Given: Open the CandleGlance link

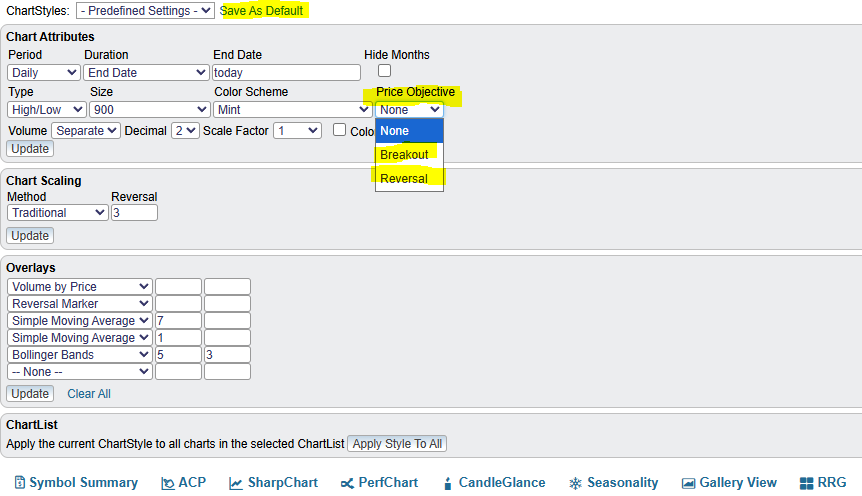Looking at the screenshot, I should click(x=502, y=483).
